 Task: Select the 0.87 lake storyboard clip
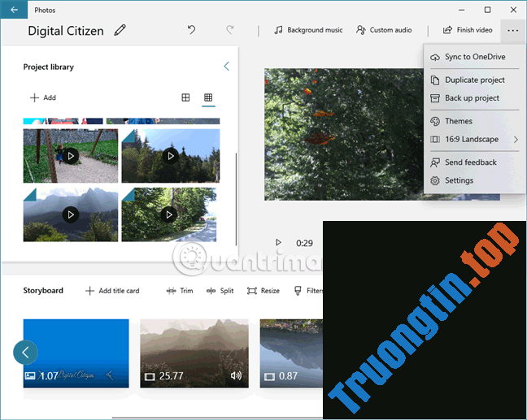[x=291, y=353]
